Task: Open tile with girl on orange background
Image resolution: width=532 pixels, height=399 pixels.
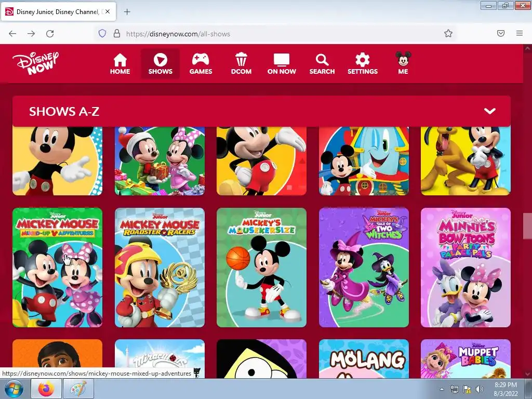Action: coord(57,353)
